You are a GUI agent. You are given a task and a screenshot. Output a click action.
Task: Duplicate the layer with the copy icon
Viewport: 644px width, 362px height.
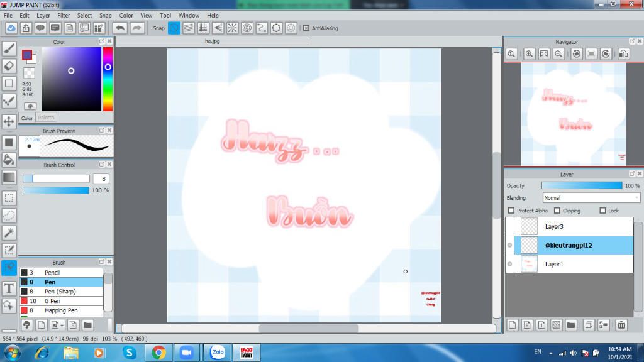pyautogui.click(x=589, y=325)
